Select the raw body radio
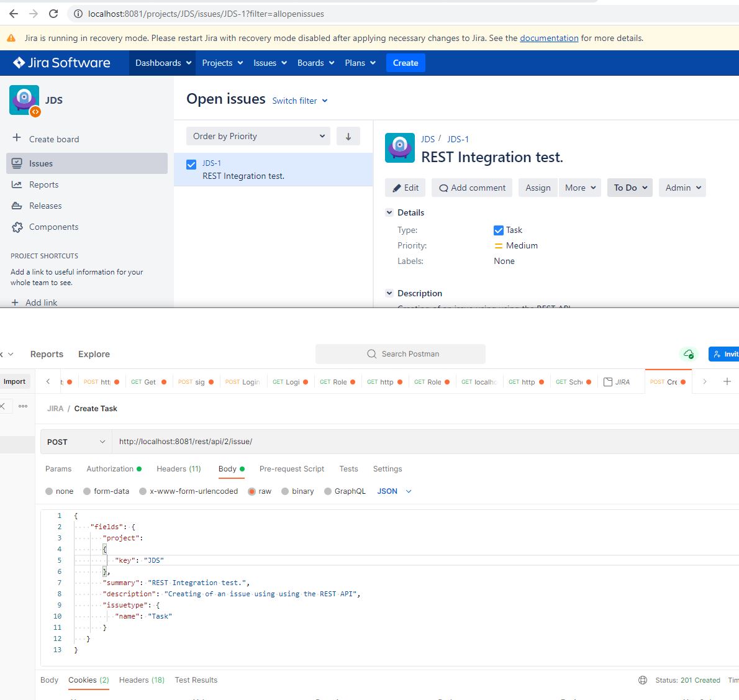739x700 pixels. (x=252, y=491)
